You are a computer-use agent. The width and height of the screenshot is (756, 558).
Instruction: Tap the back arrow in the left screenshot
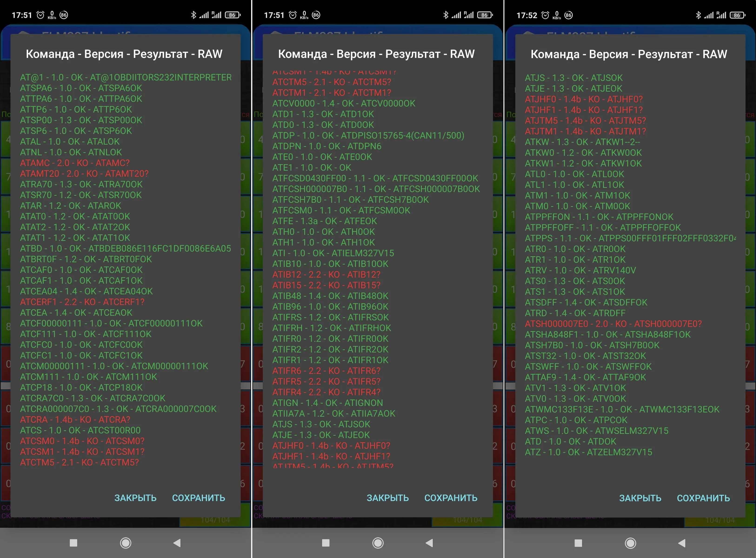pyautogui.click(x=177, y=543)
